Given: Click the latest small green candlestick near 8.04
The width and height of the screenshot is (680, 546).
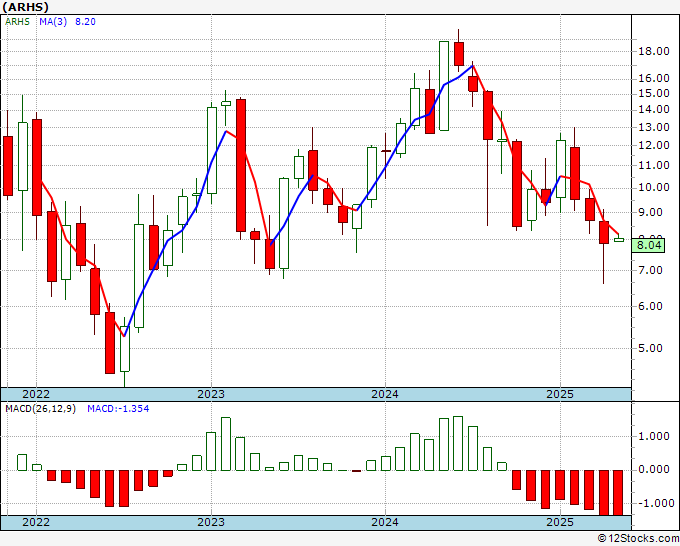Looking at the screenshot, I should pyautogui.click(x=619, y=239).
